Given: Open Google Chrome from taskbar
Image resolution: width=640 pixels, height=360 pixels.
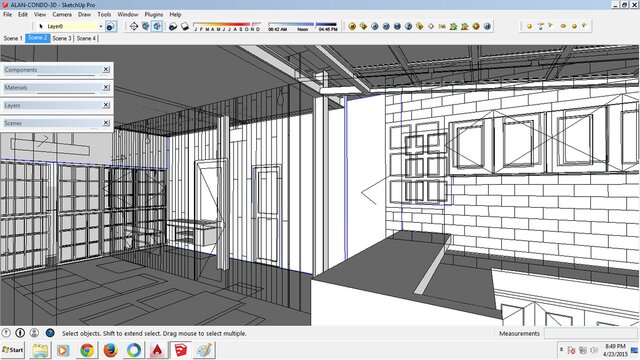Looking at the screenshot, I should coord(87,350).
